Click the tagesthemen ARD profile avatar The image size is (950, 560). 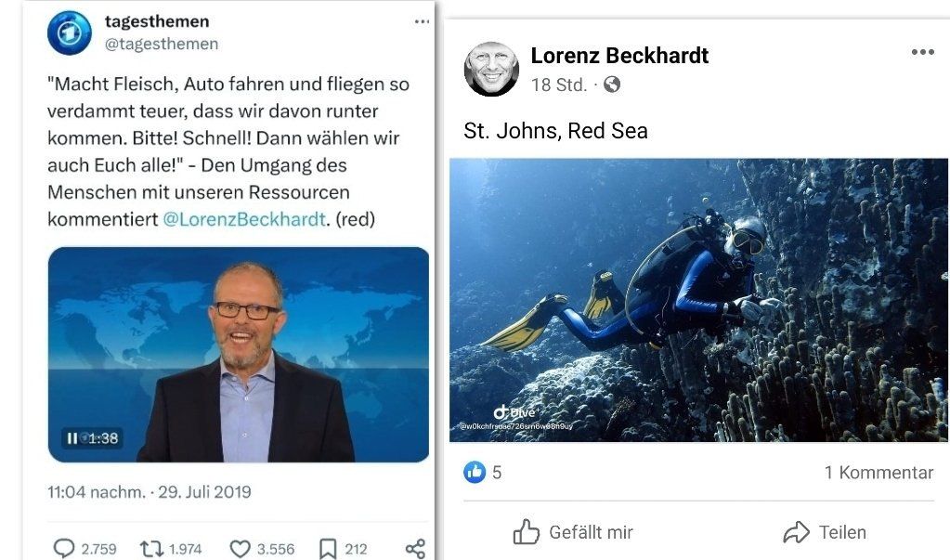(70, 30)
